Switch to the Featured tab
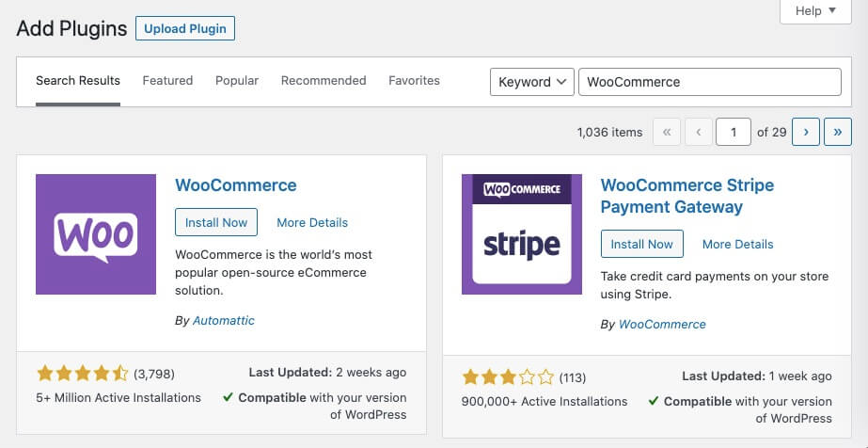Viewport: 868px width, 448px height. [x=167, y=81]
